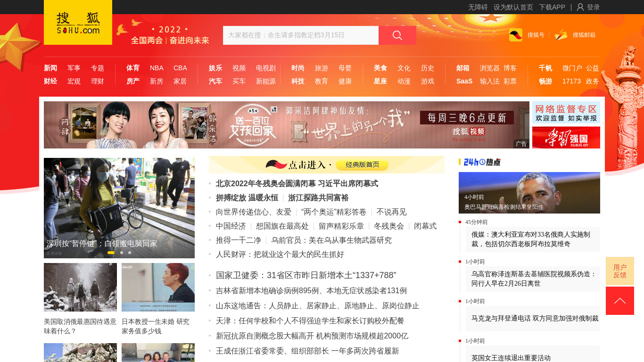The height and width of the screenshot is (362, 644).
Task: Open the 深圳按暂停键 carousel photo
Action: pos(119,208)
